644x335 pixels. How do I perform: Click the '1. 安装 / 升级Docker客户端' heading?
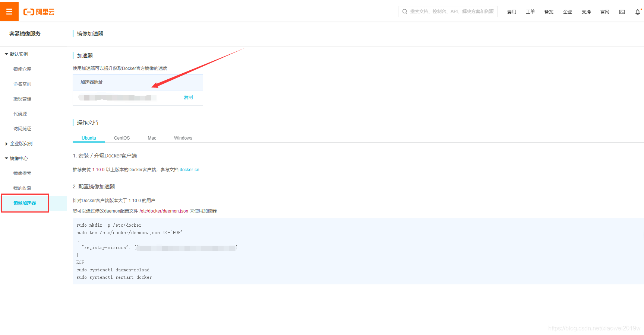pyautogui.click(x=105, y=156)
